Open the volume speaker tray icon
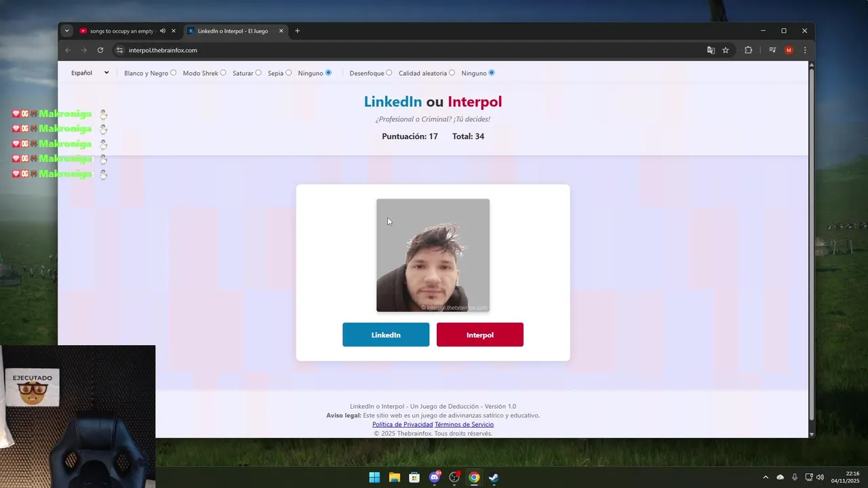The width and height of the screenshot is (868, 488). 820,477
